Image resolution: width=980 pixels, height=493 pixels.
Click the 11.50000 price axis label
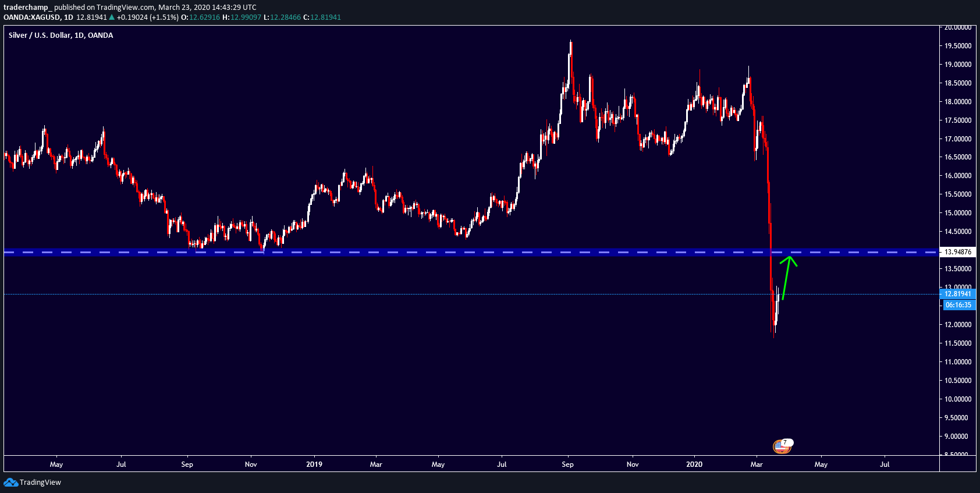(x=958, y=343)
